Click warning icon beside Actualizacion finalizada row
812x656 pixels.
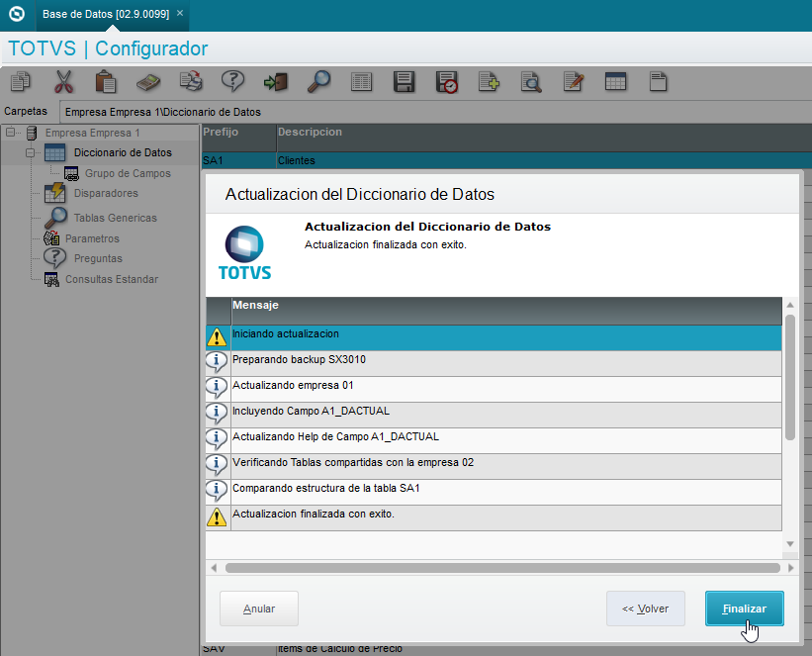(x=217, y=517)
